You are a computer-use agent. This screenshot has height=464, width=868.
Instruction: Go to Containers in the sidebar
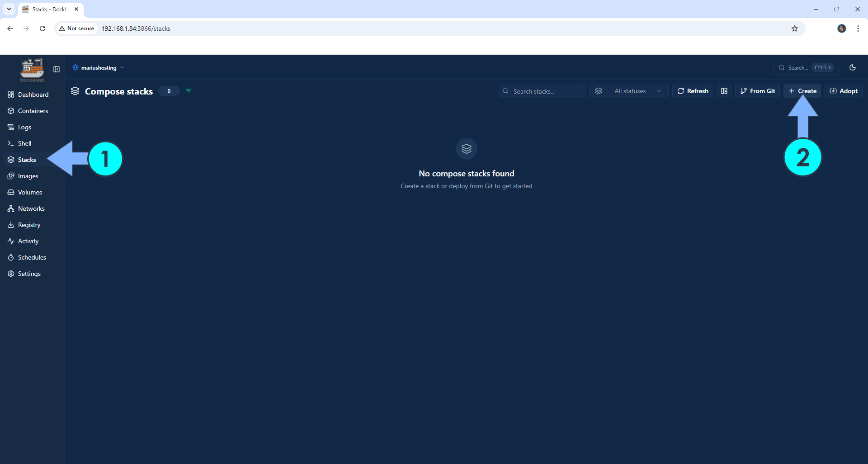[x=33, y=111]
